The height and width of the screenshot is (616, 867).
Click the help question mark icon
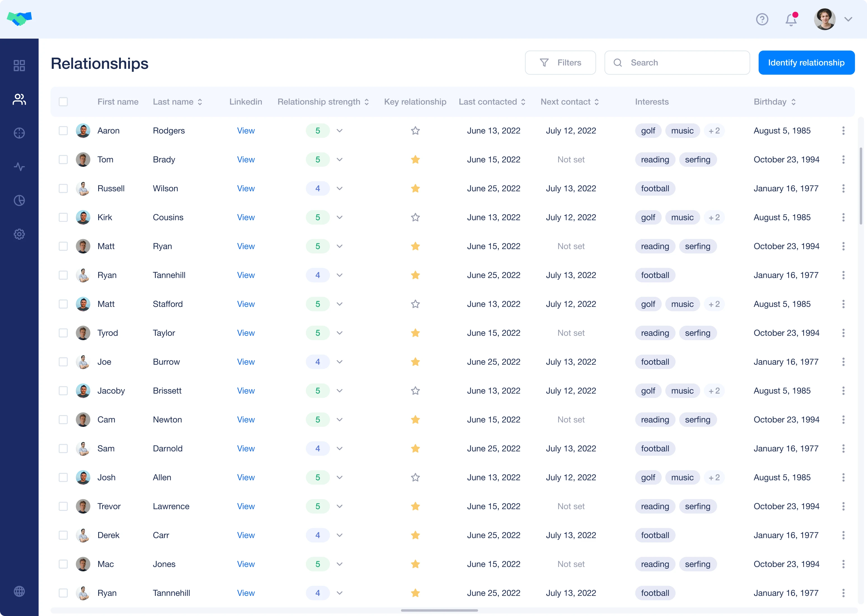coord(762,19)
